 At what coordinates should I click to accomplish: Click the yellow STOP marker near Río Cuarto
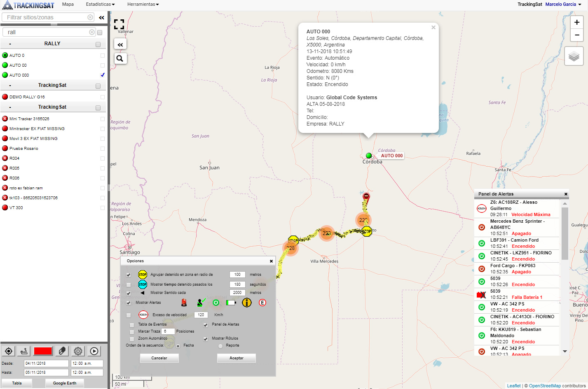pos(367,231)
